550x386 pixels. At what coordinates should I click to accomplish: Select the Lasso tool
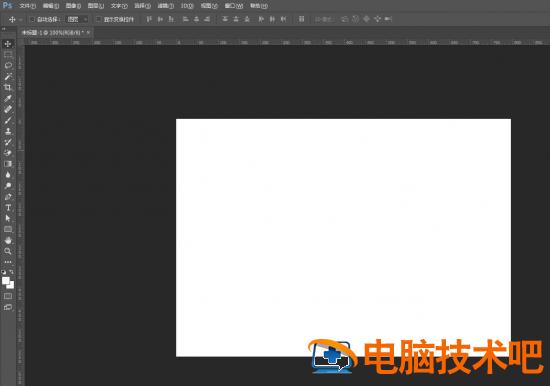(x=8, y=65)
